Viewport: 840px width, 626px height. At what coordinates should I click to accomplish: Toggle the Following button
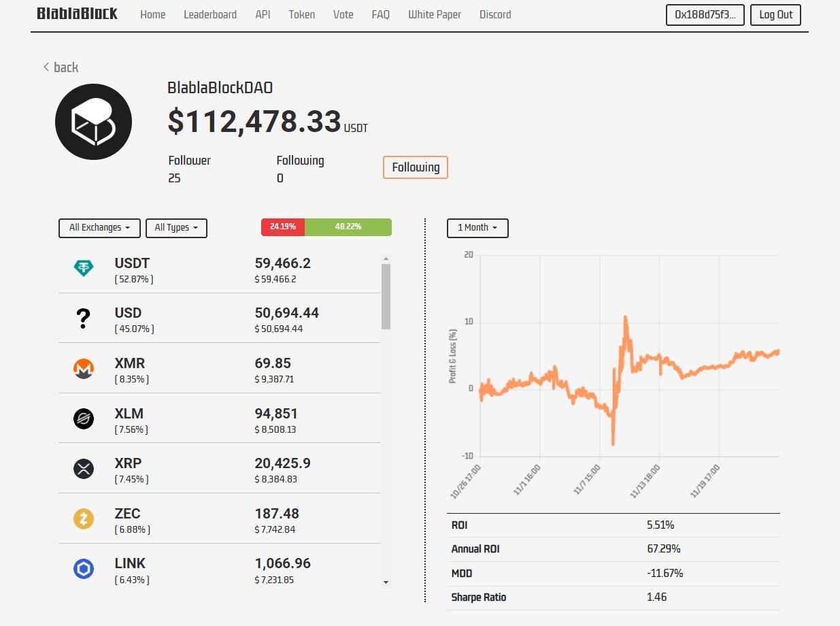pyautogui.click(x=416, y=167)
